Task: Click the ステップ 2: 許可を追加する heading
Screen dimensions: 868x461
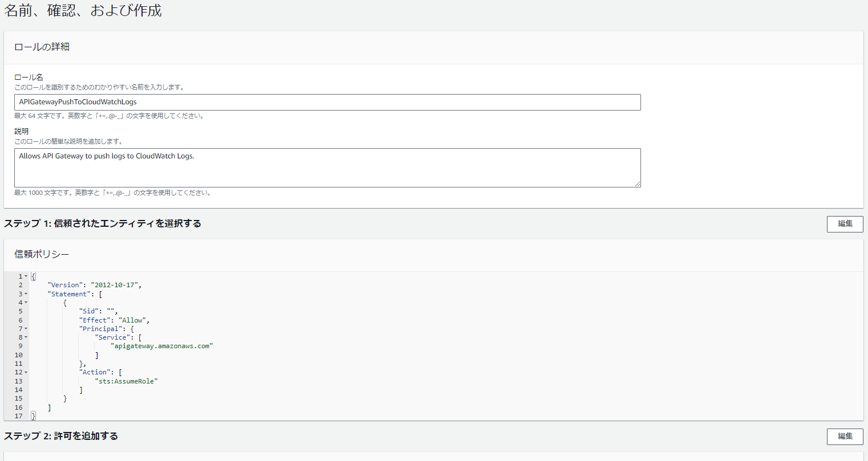Action: click(61, 436)
